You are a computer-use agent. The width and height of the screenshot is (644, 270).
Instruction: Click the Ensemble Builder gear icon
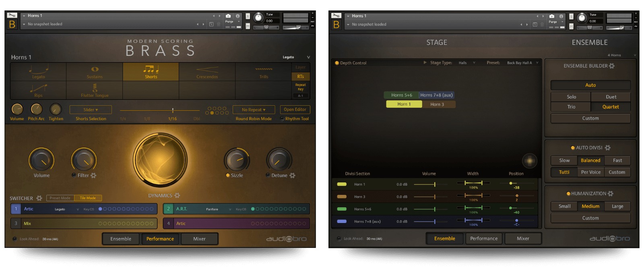click(612, 66)
